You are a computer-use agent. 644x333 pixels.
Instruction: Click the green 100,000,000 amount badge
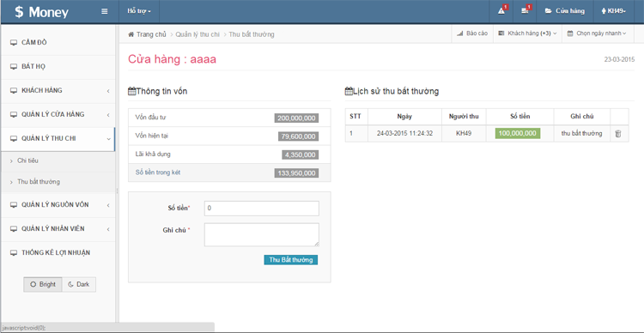pos(518,133)
